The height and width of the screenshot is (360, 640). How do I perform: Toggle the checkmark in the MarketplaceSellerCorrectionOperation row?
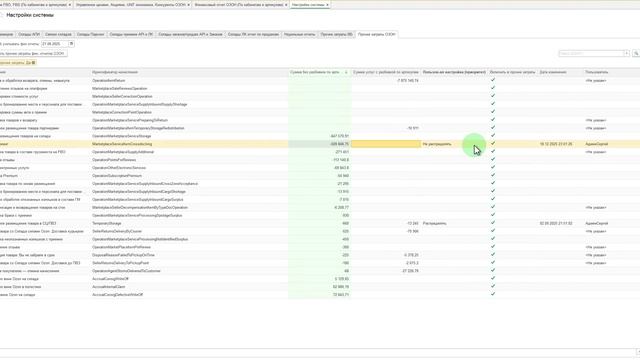(493, 96)
